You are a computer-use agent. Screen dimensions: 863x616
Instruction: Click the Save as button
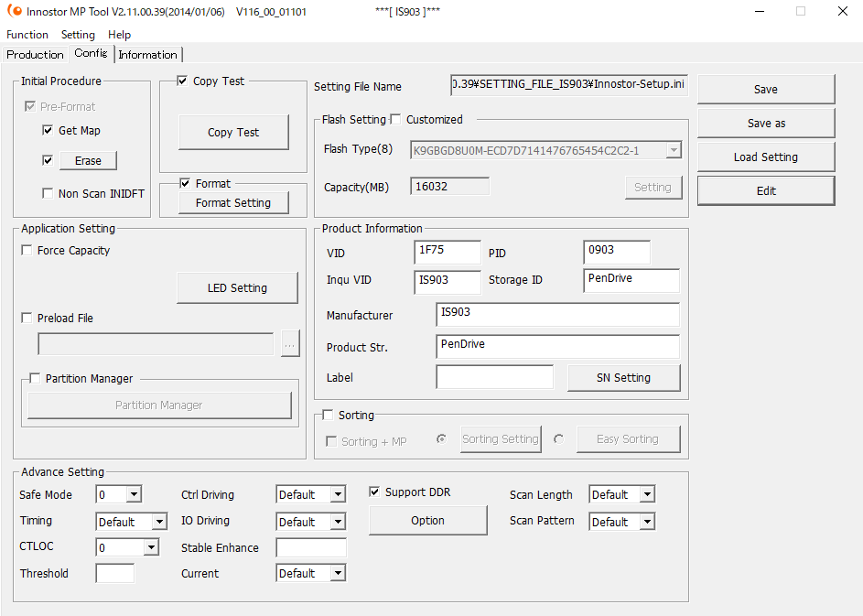[766, 124]
